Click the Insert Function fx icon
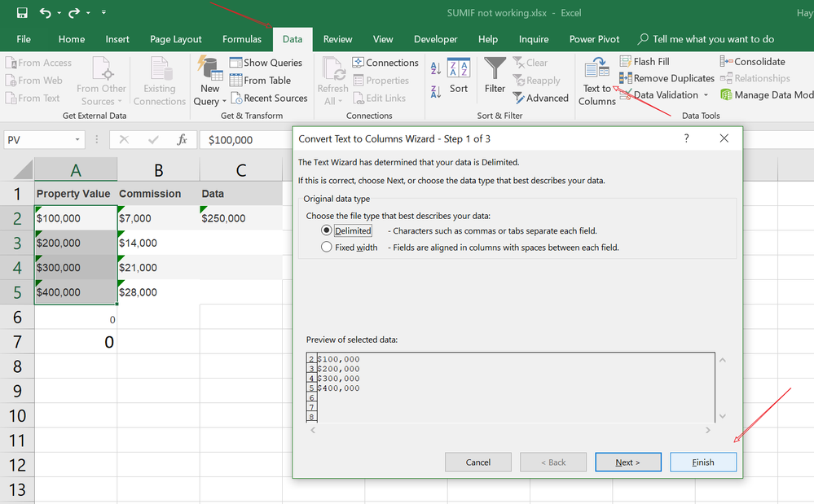The height and width of the screenshot is (504, 814). pos(183,140)
